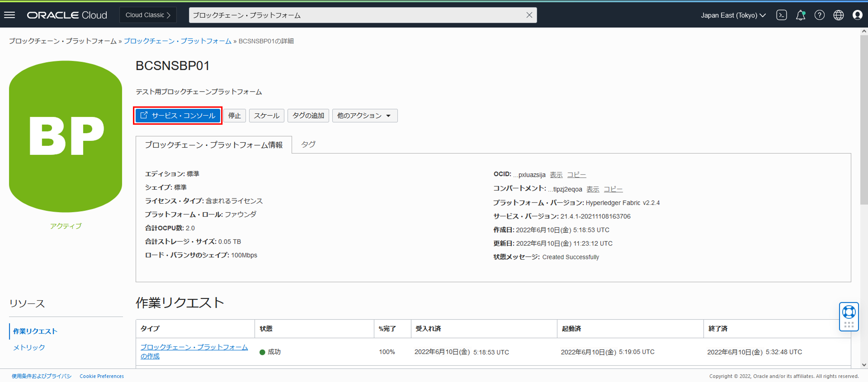Open the notifications bell
Screen dimensions: 868x382
click(801, 15)
